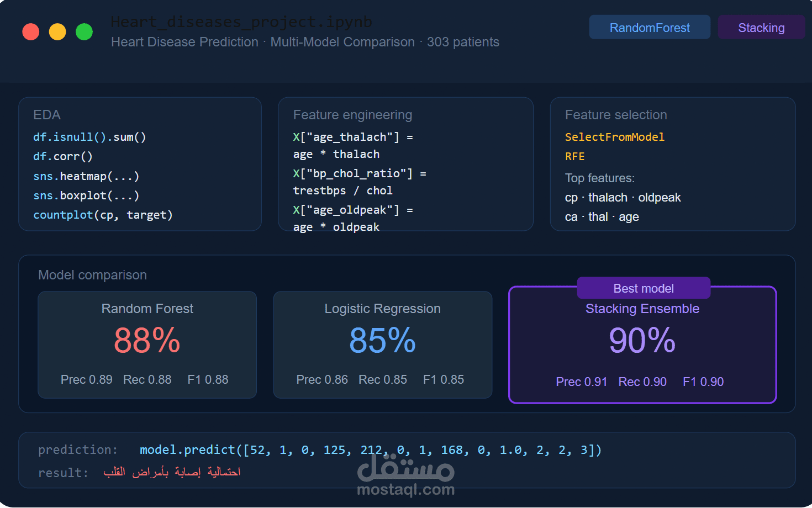Screen dimensions: 812x508
Task: Click the red Arabic result text
Action: point(172,473)
